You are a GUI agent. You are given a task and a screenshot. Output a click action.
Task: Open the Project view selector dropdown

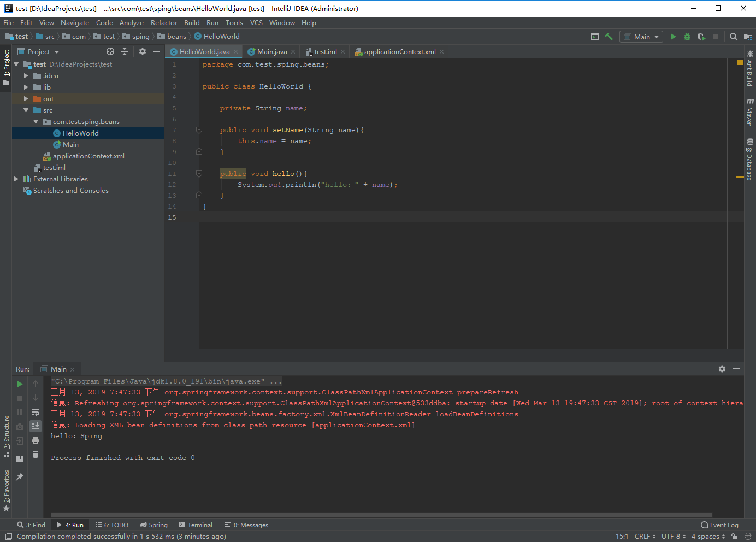tap(38, 51)
